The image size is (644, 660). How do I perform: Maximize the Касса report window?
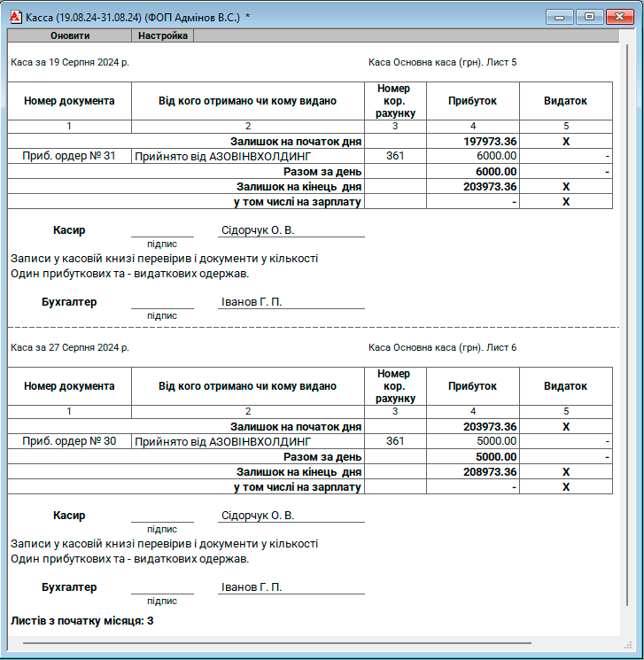point(587,16)
